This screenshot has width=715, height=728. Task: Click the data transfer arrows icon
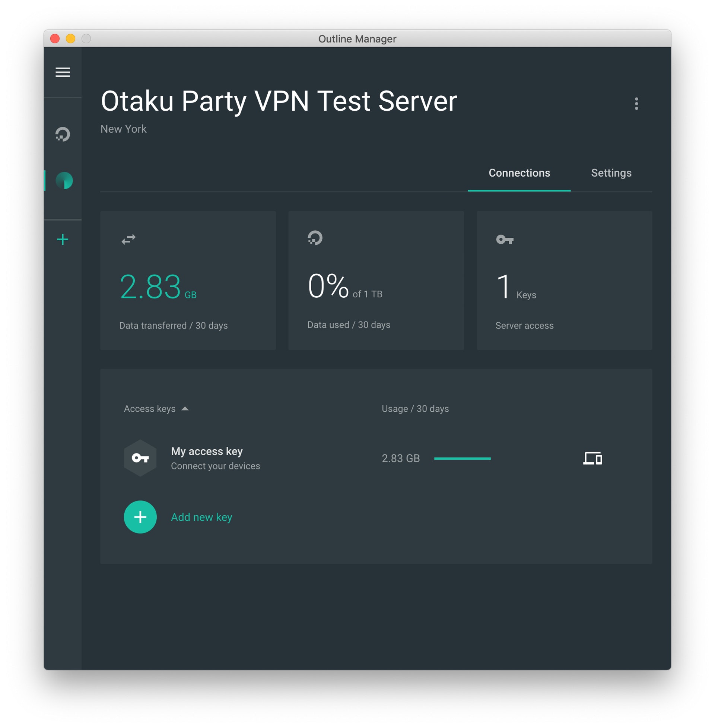point(128,239)
